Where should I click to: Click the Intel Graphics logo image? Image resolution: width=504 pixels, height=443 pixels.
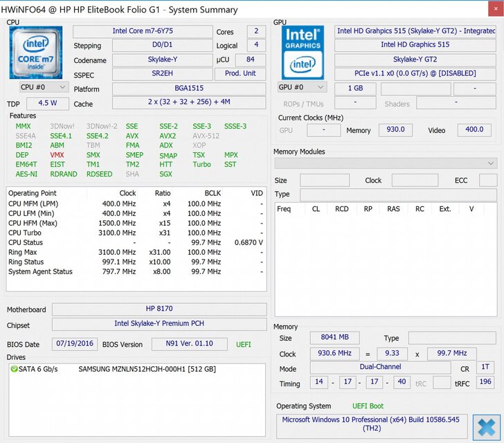point(303,53)
